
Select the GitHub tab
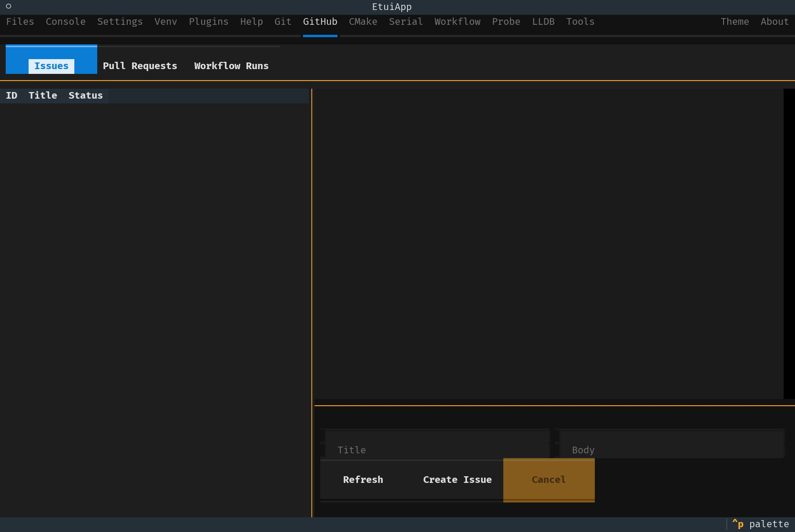click(320, 21)
